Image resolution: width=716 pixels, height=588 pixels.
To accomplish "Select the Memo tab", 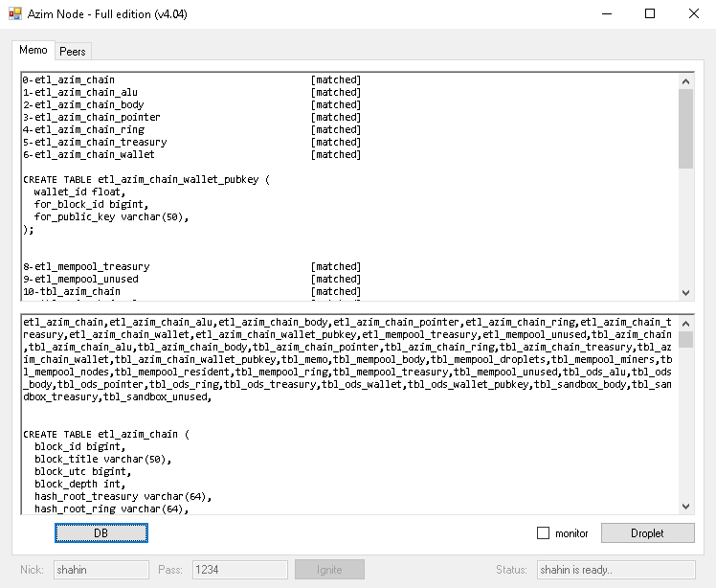I will point(34,50).
